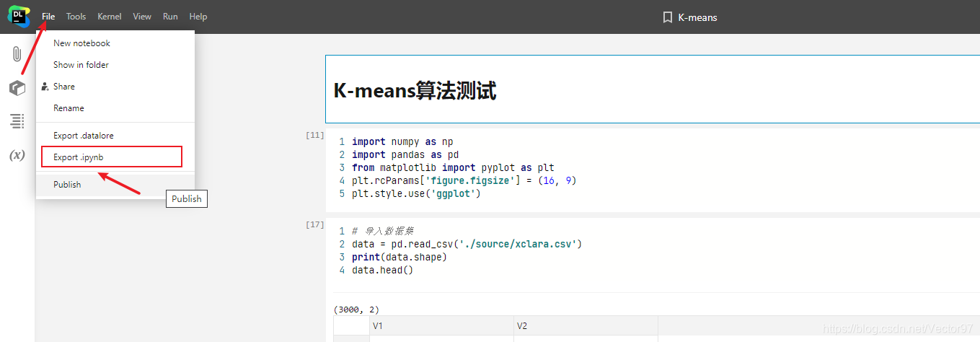Click the data.head() code line
The width and height of the screenshot is (980, 342).
[x=382, y=271]
